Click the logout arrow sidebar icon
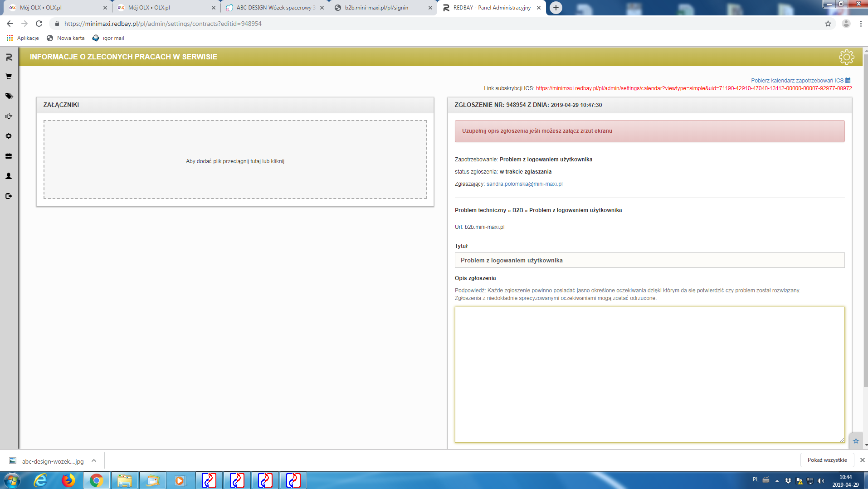This screenshot has width=868, height=489. (9, 196)
